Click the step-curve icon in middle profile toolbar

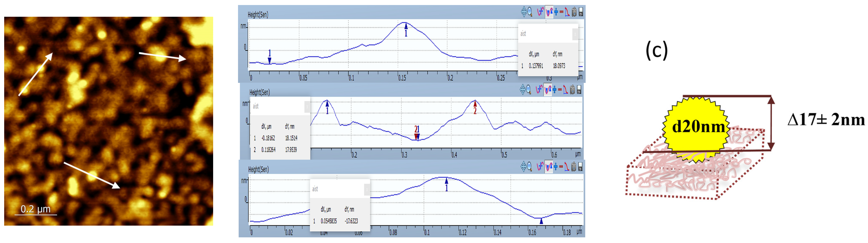coord(566,90)
